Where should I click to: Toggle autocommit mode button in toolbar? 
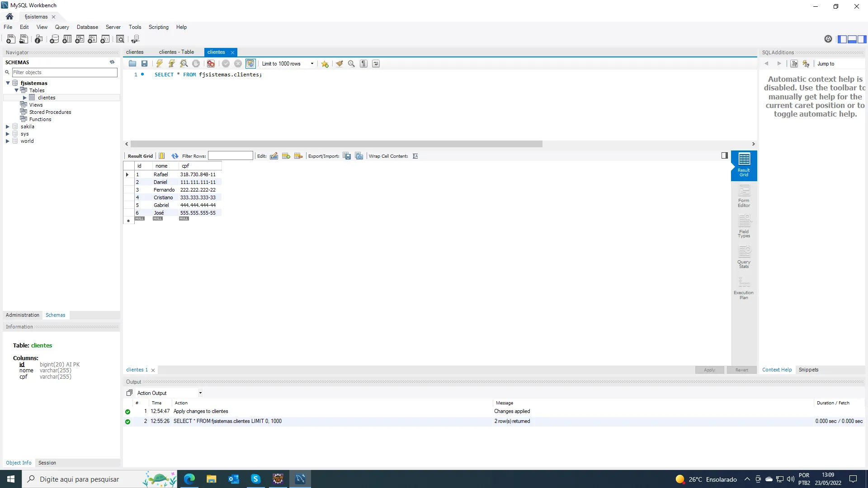tap(250, 64)
